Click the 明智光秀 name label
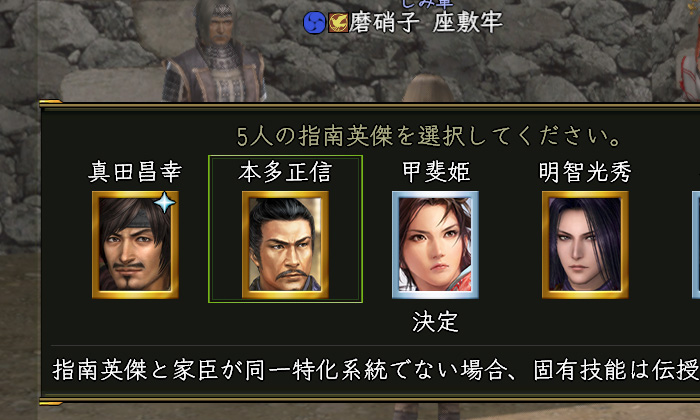This screenshot has height=420, width=700. (585, 172)
